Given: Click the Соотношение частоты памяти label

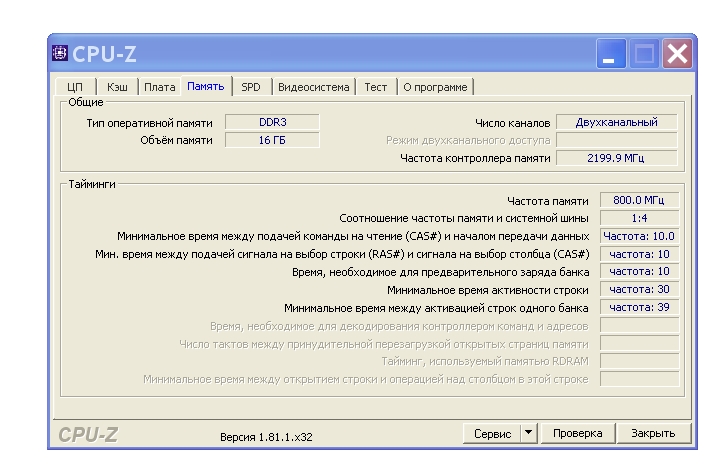Looking at the screenshot, I should [x=464, y=218].
